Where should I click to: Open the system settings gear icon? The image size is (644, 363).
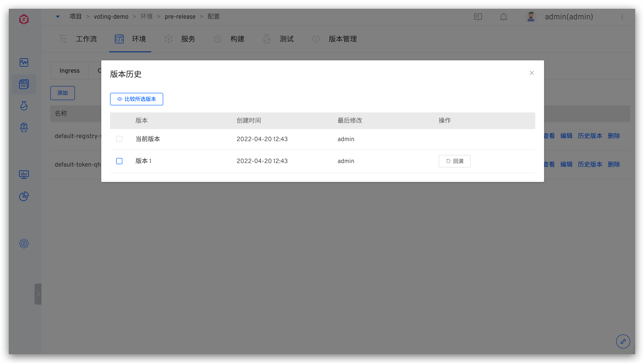pos(24,243)
